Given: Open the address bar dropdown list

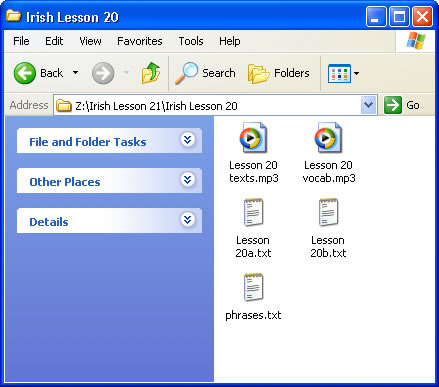Looking at the screenshot, I should (x=368, y=105).
